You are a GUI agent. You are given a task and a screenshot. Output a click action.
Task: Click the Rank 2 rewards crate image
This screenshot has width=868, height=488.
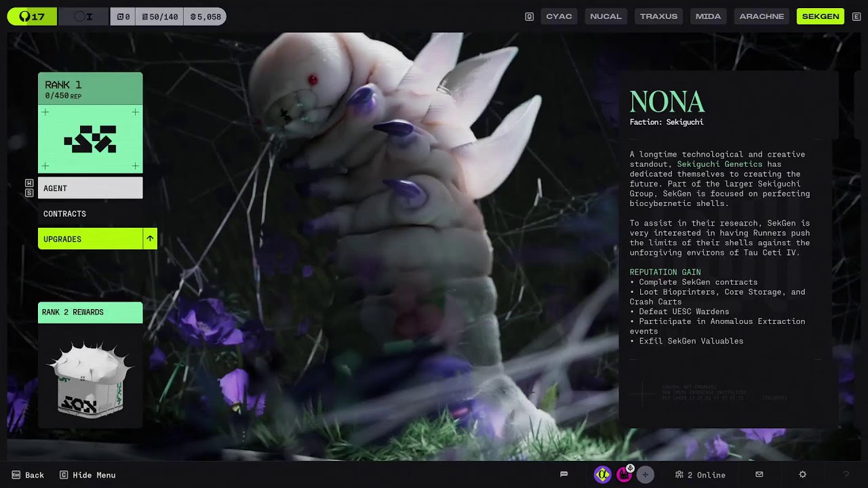(x=90, y=378)
